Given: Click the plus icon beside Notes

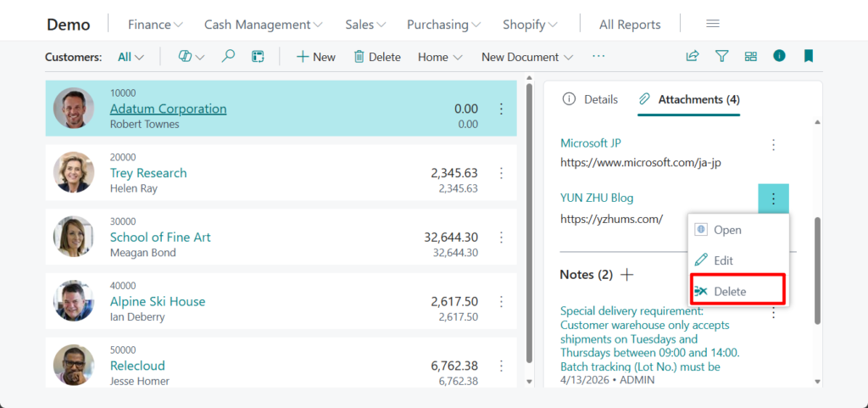Looking at the screenshot, I should click(627, 275).
